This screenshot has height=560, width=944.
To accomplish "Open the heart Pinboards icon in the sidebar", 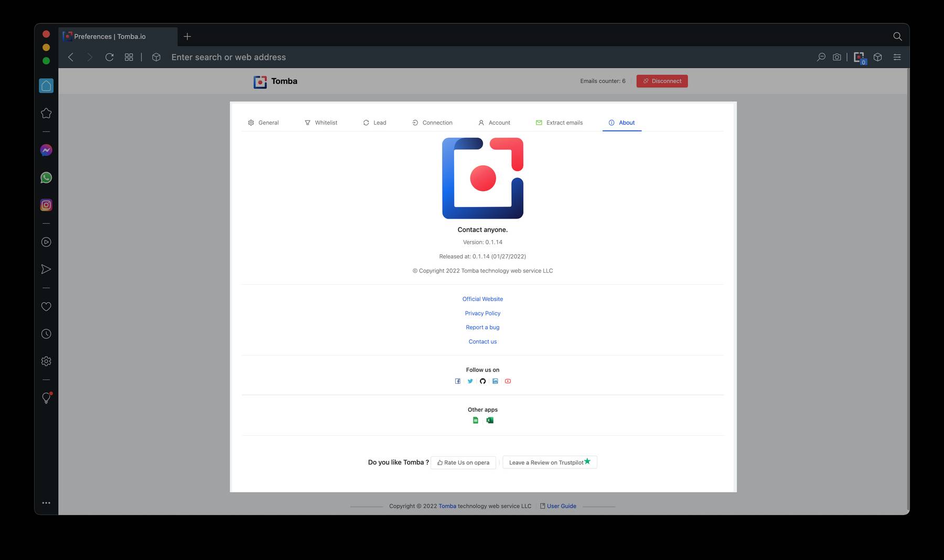I will [x=46, y=307].
